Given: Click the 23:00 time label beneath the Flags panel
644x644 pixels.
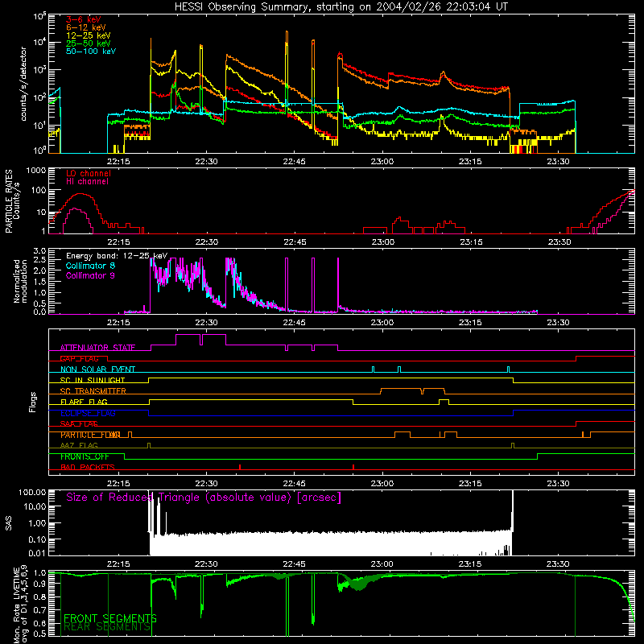Looking at the screenshot, I should (x=382, y=484).
